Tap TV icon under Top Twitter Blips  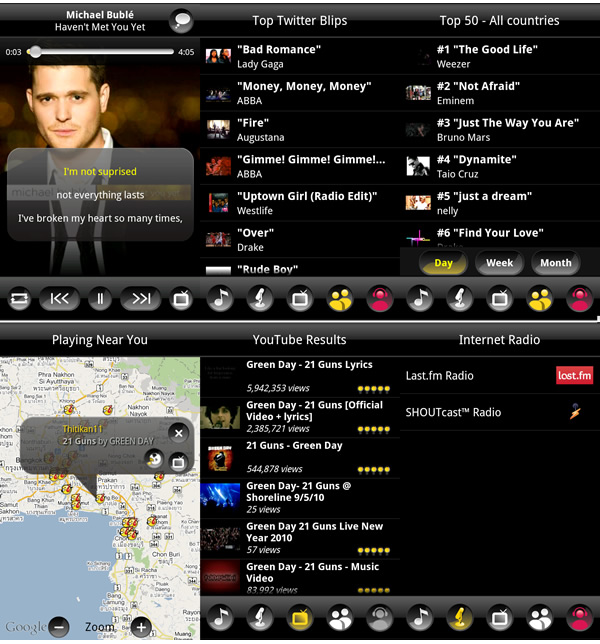pyautogui.click(x=300, y=299)
